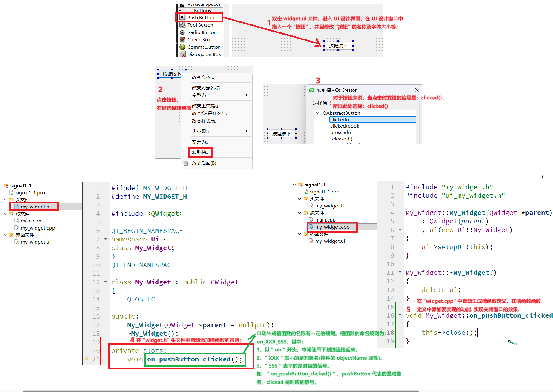The height and width of the screenshot is (392, 553).
Task: Select the released() signal
Action: point(341,139)
